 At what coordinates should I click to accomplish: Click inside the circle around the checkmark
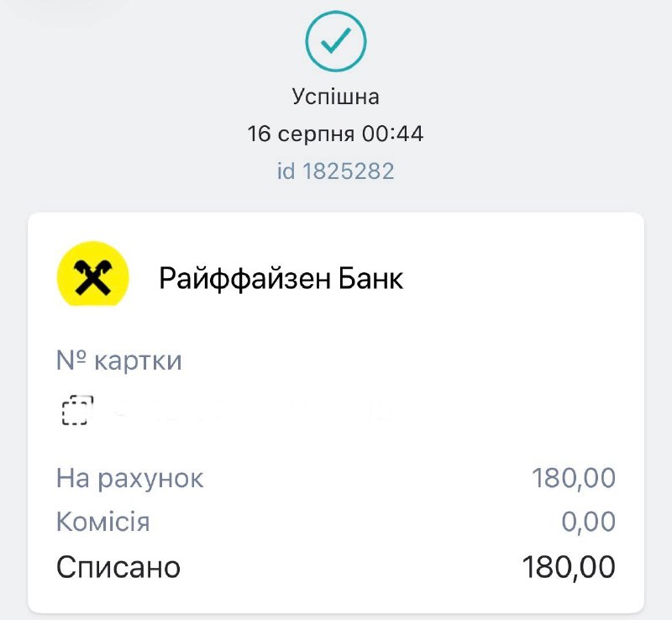pyautogui.click(x=336, y=41)
